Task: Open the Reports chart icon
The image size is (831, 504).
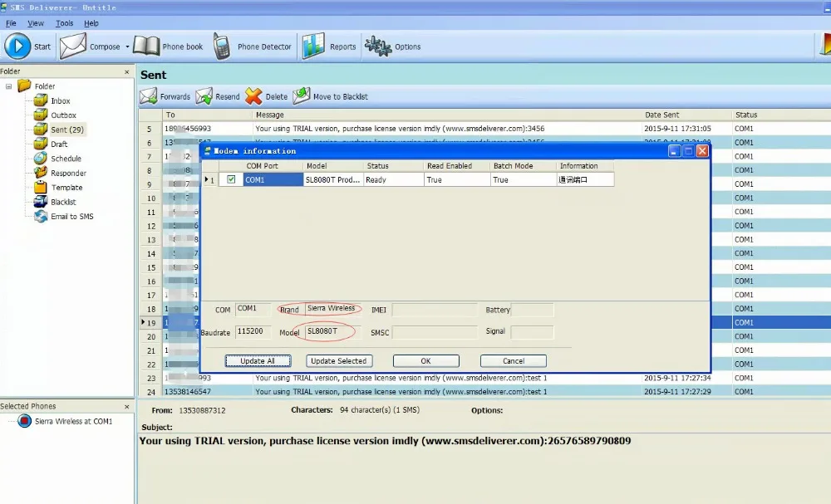Action: [x=313, y=46]
